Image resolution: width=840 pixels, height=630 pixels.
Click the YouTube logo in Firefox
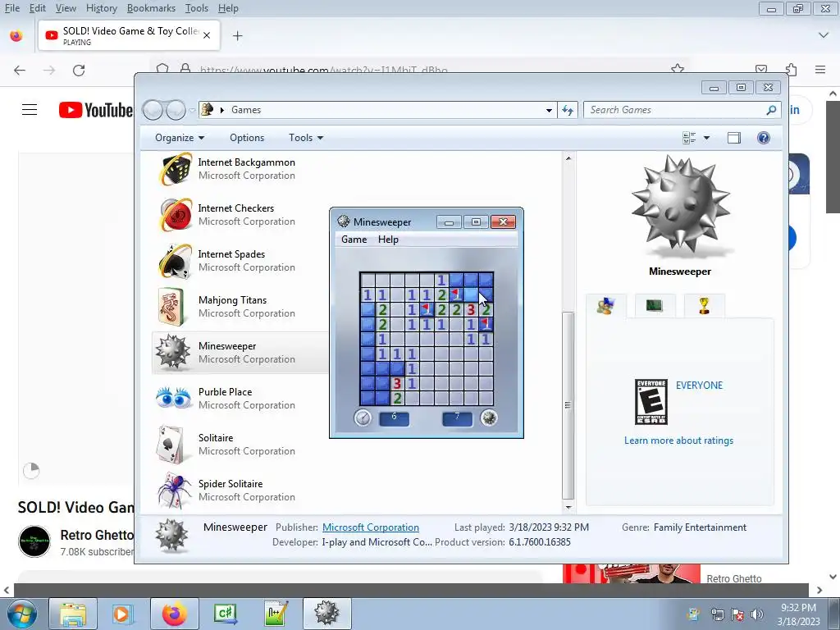pyautogui.click(x=96, y=110)
